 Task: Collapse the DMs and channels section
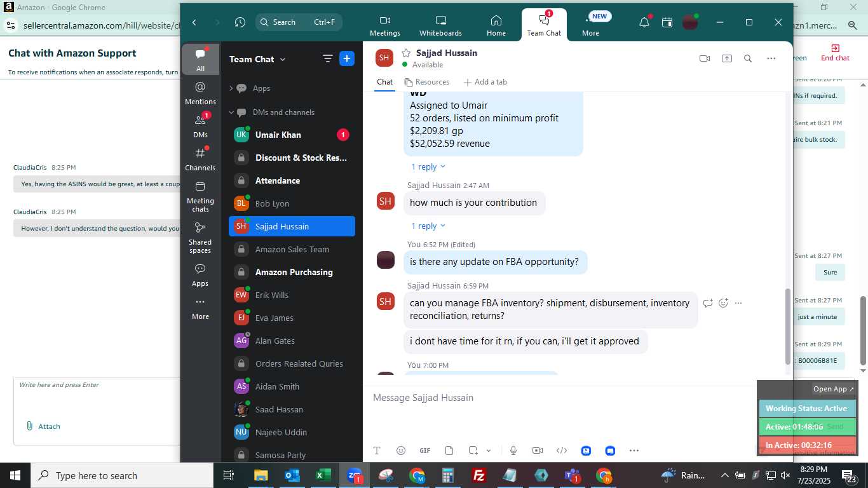pyautogui.click(x=231, y=112)
